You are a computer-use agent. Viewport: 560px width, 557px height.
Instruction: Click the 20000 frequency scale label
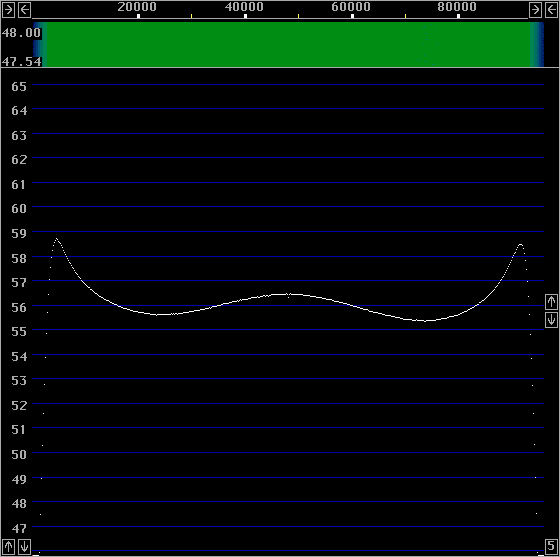click(137, 7)
